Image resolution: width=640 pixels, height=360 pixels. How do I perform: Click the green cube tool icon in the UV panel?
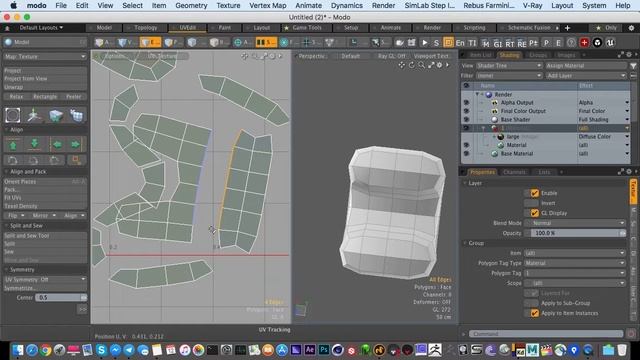56,115
